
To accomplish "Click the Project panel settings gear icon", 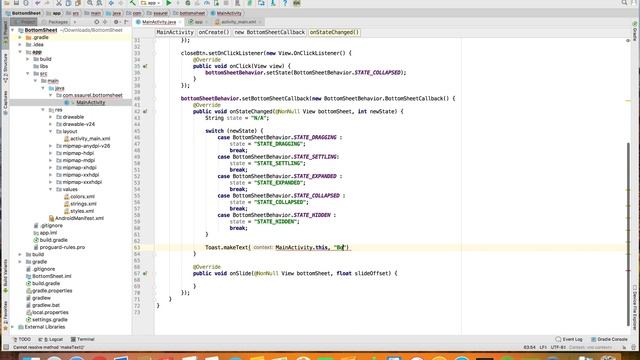I will point(116,22).
